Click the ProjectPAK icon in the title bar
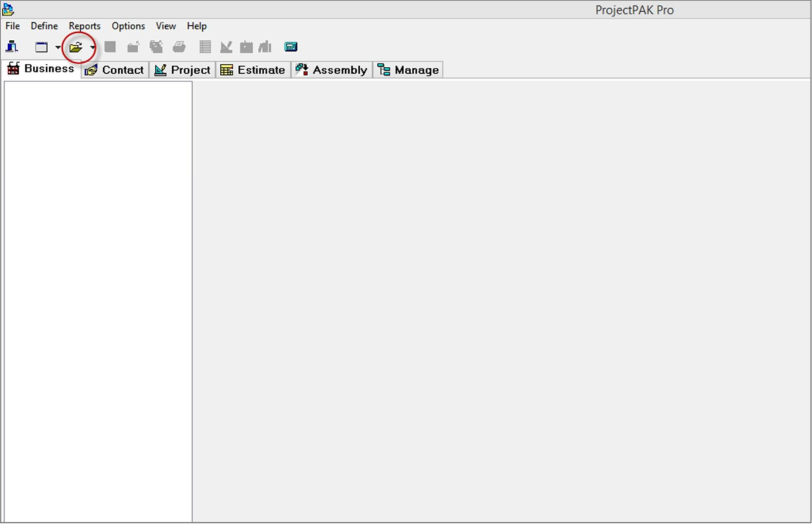Image resolution: width=812 pixels, height=524 pixels. pos(8,8)
